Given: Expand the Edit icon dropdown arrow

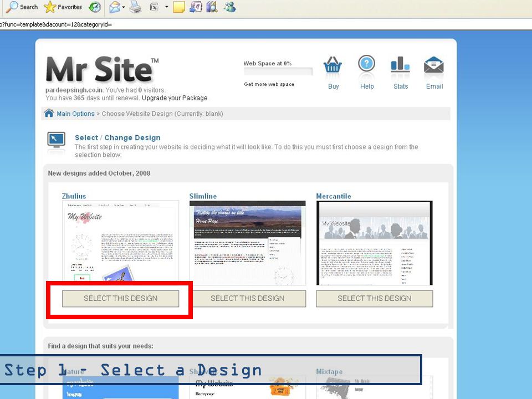Looking at the screenshot, I should [x=167, y=7].
